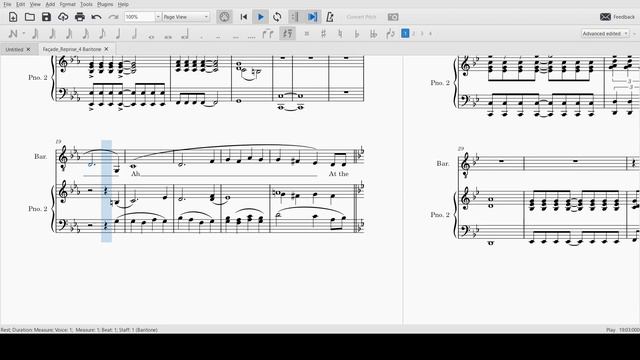Open the Feedback link

point(617,17)
